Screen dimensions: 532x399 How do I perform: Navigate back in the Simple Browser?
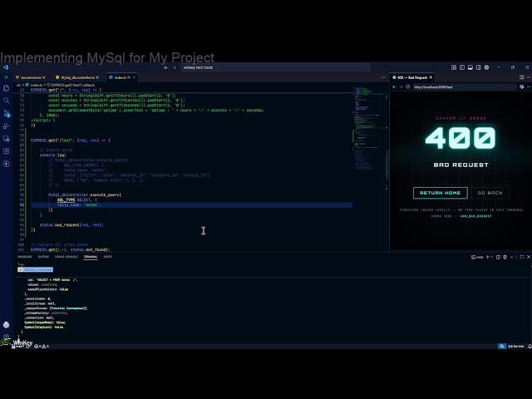394,86
